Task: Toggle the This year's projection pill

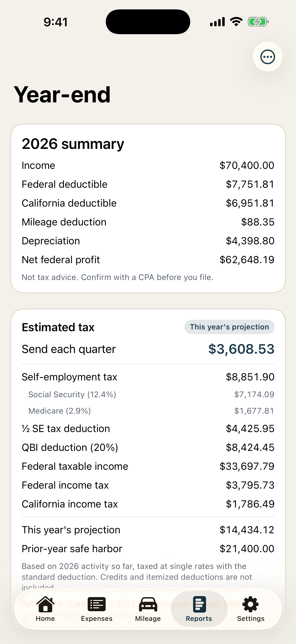Action: (x=229, y=327)
